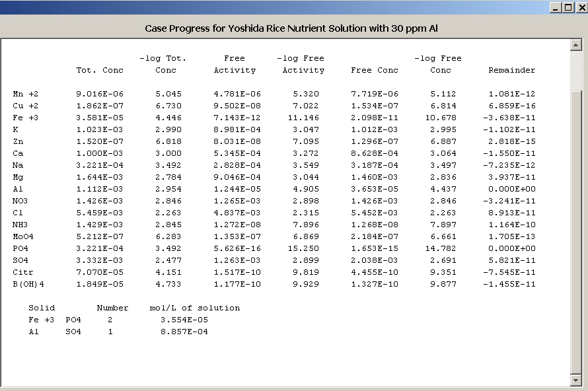Click solid amount 3.554E-05
Image resolution: width=588 pixels, height=391 pixels.
point(184,320)
